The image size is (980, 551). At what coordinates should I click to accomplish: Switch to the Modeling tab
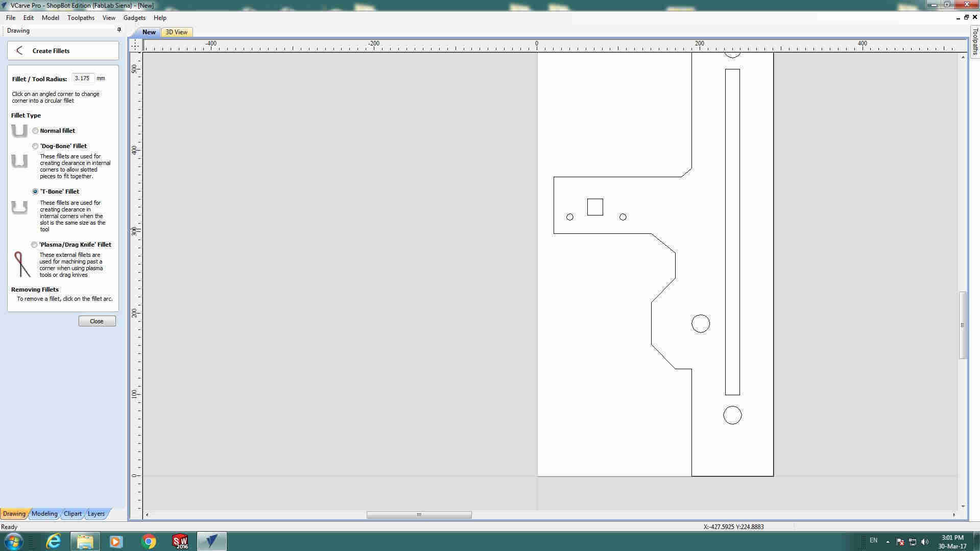pyautogui.click(x=44, y=514)
